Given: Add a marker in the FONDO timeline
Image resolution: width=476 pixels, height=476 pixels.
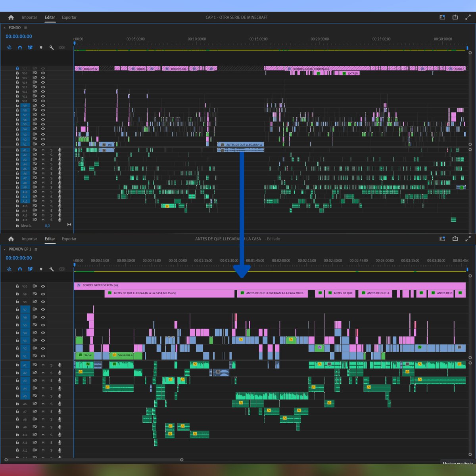Looking at the screenshot, I should point(41,47).
